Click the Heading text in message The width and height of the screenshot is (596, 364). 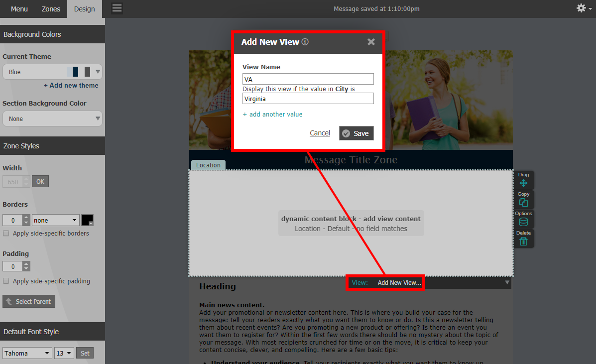(x=218, y=286)
